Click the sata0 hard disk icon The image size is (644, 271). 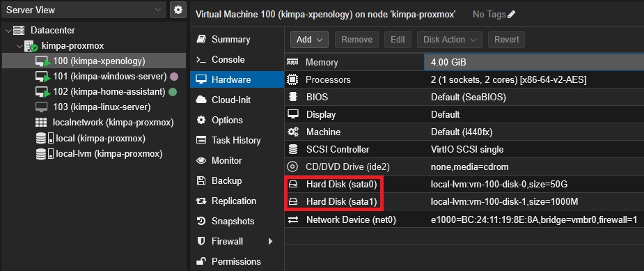click(x=293, y=185)
